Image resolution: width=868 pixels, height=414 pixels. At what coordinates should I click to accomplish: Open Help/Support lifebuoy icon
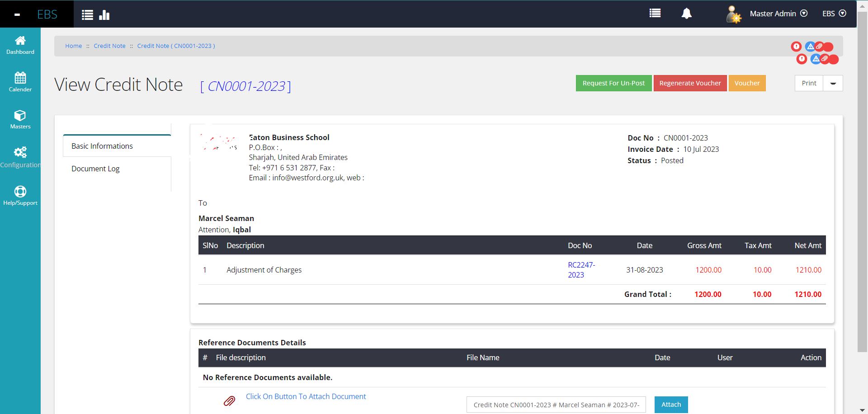(20, 192)
